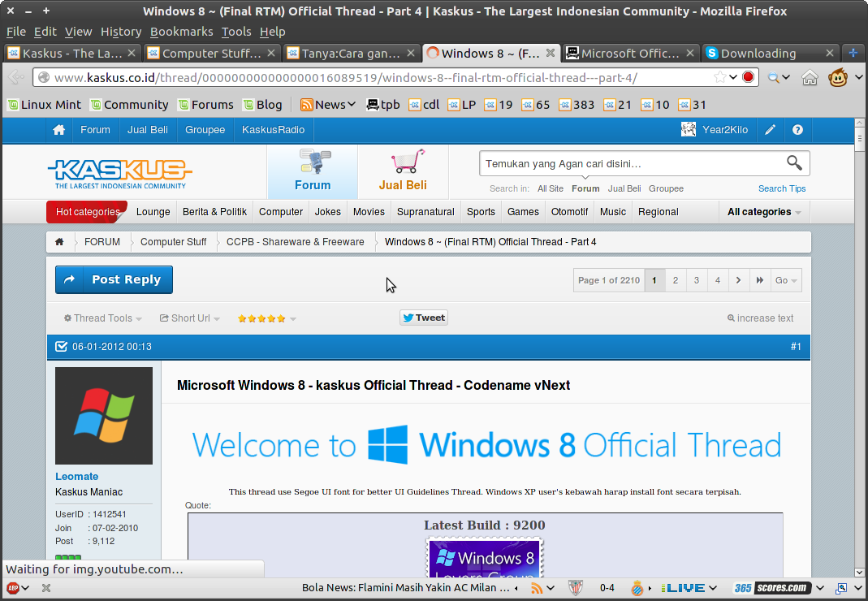
Task: Open the History menu
Action: pyautogui.click(x=121, y=32)
